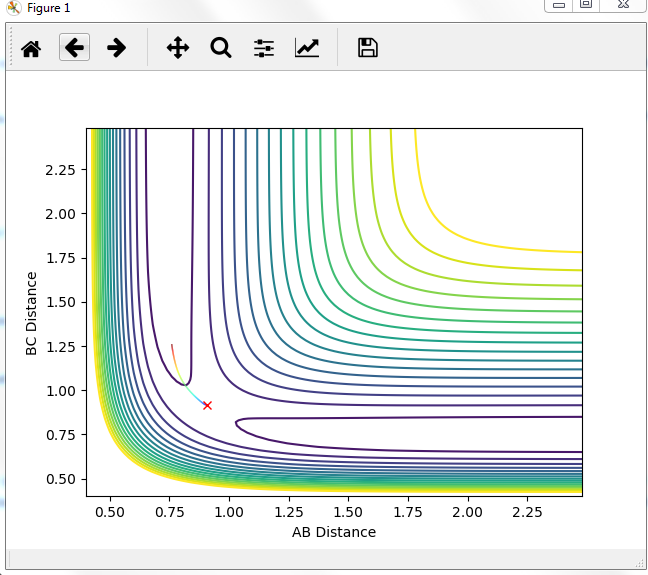Save the figure with the floppy disk icon
The image size is (648, 575).
coord(368,47)
